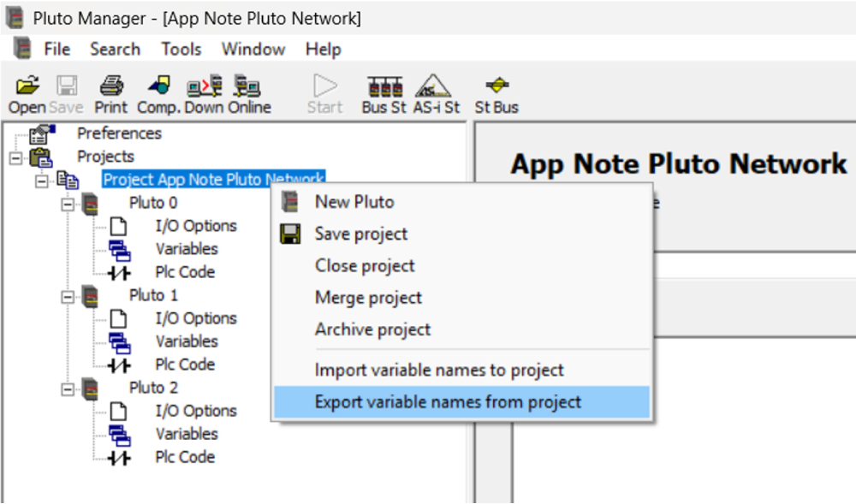Choose Merge project from the context menu
Image resolution: width=856 pixels, height=504 pixels.
tap(462, 298)
